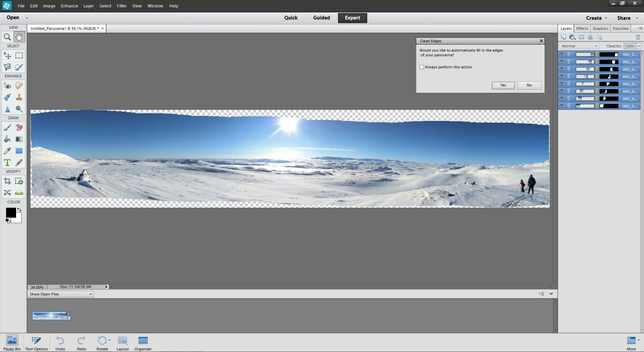Open the Show Open Files dropdown
This screenshot has width=644, height=352.
pyautogui.click(x=61, y=294)
